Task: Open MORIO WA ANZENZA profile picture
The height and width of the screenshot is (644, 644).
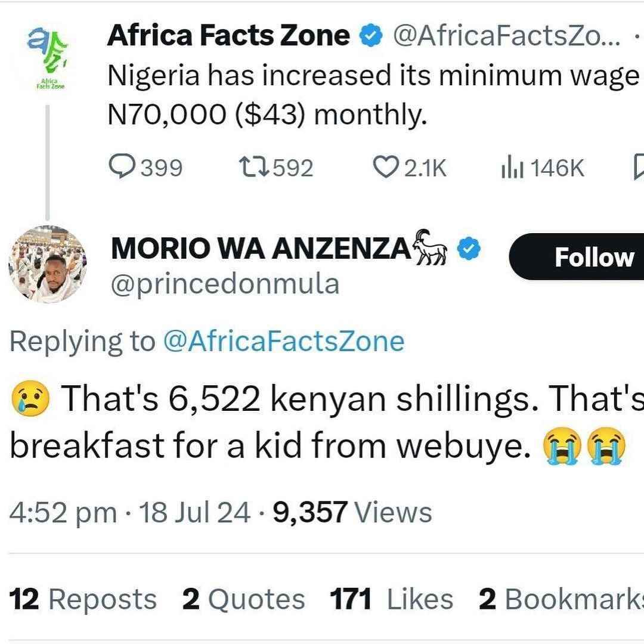Action: [x=48, y=265]
